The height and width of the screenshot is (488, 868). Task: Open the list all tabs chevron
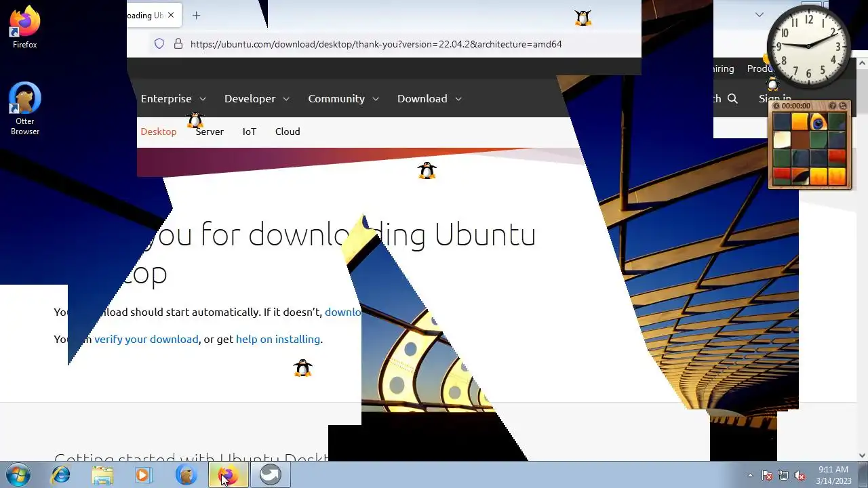coord(759,15)
